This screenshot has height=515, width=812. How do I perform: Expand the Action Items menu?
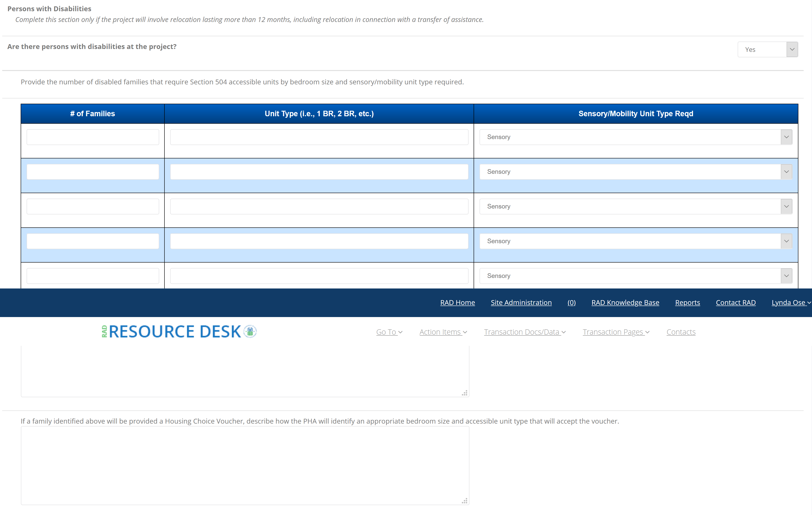point(443,332)
